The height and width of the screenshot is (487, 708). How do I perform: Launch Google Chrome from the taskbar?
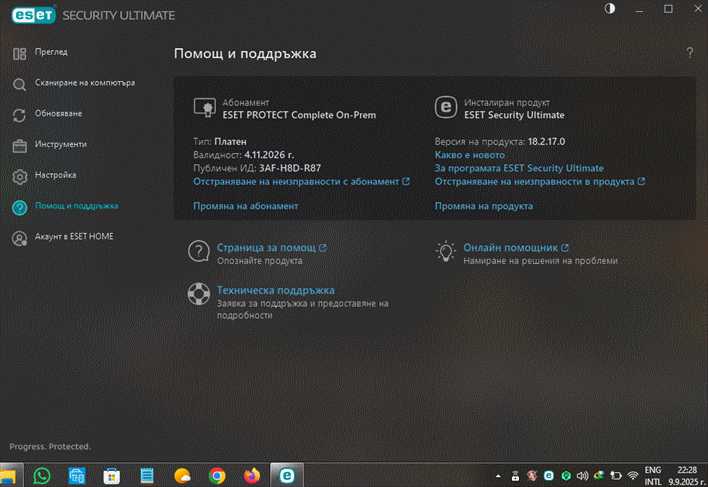click(x=217, y=476)
